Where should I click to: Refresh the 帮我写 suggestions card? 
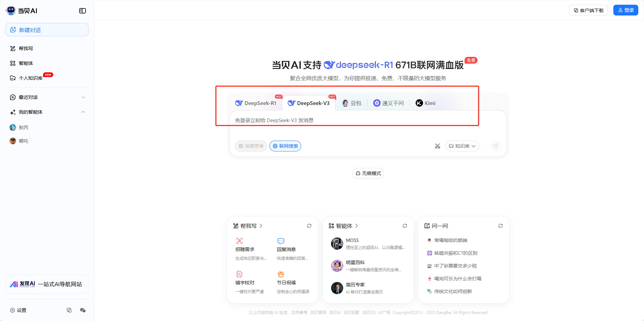(x=309, y=226)
